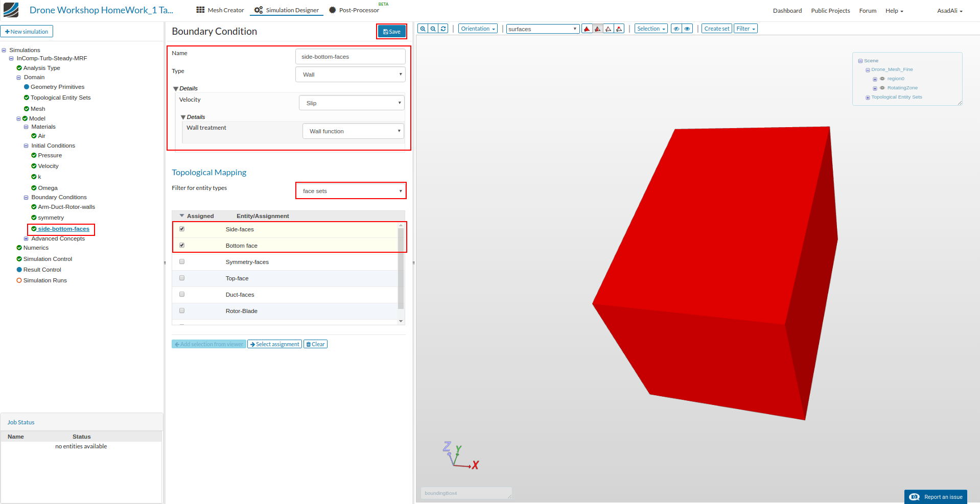Click the Mesh Creator grid icon
This screenshot has height=504, width=980.
point(200,10)
